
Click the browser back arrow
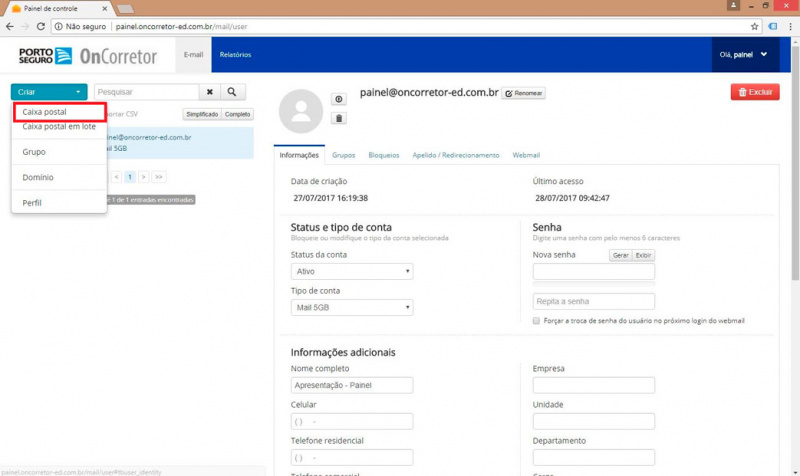coord(10,27)
